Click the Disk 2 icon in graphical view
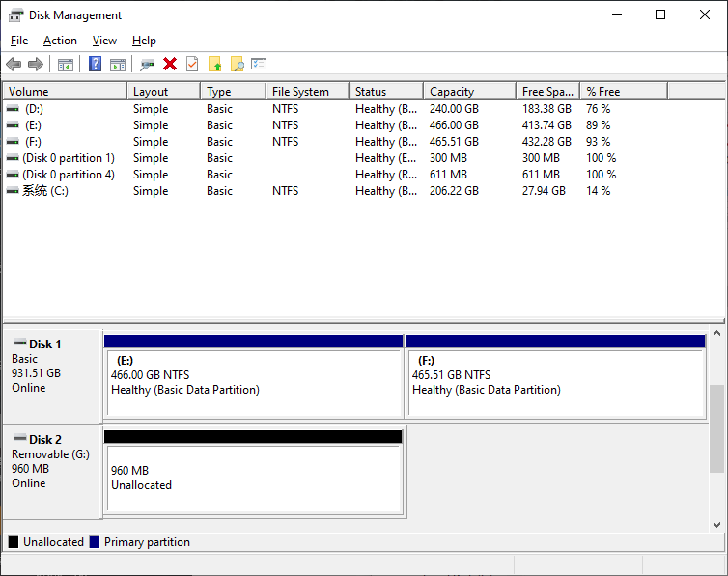The image size is (728, 576). point(20,438)
